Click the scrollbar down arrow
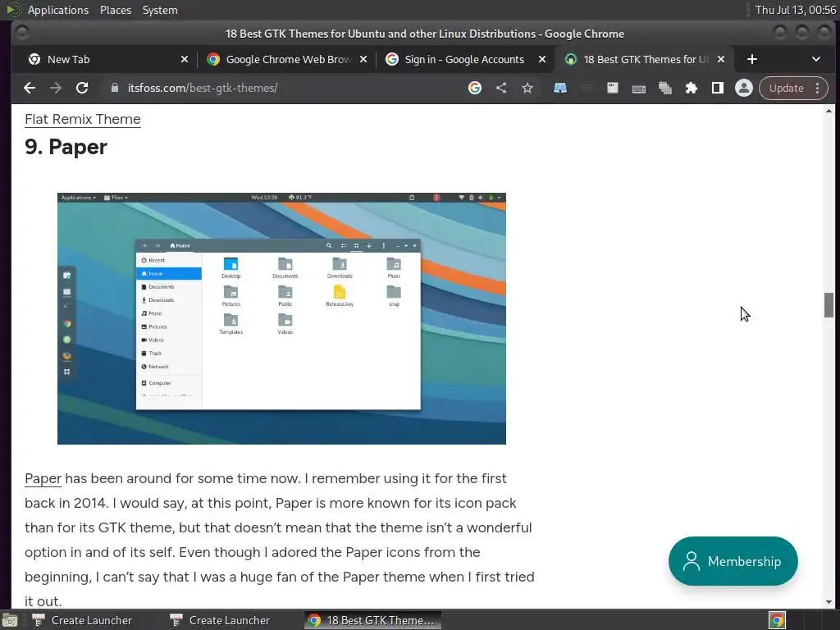This screenshot has height=630, width=840. (x=829, y=602)
